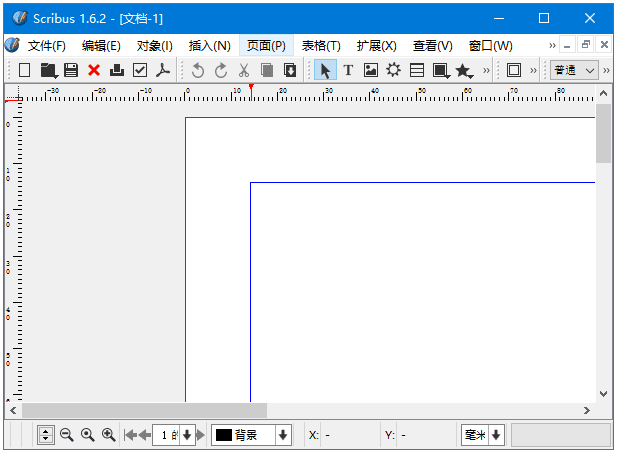617x454 pixels.
Task: Click the red X close document icon
Action: coord(94,70)
